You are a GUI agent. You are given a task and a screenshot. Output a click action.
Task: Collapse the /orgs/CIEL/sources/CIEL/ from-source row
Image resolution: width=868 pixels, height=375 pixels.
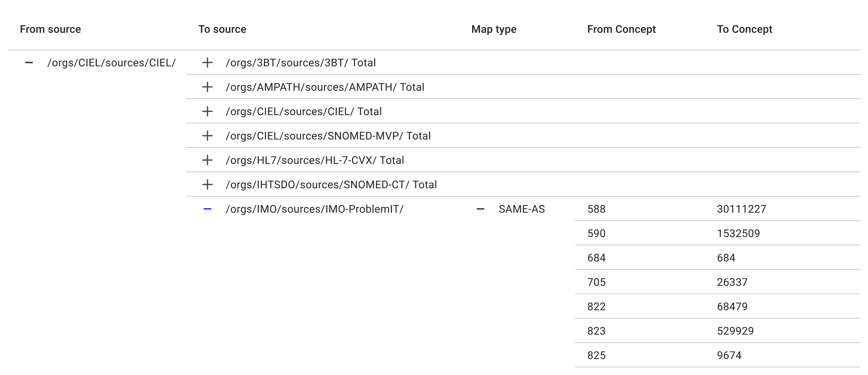(x=29, y=63)
